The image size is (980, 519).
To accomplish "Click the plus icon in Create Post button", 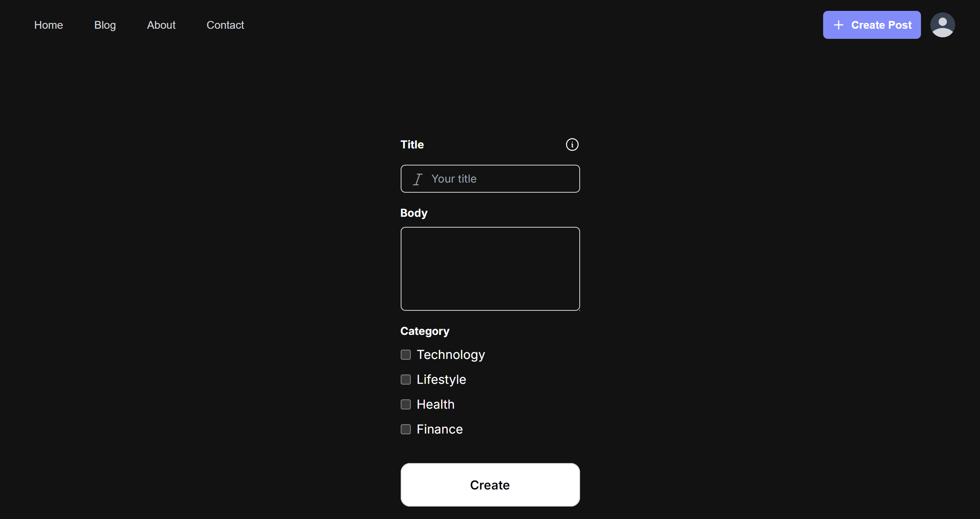I will coord(839,24).
